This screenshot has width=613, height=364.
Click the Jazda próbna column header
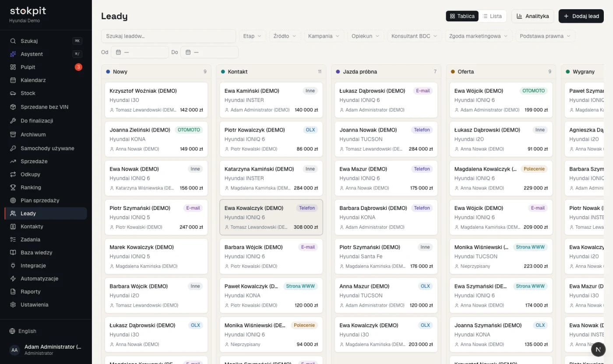coord(386,72)
